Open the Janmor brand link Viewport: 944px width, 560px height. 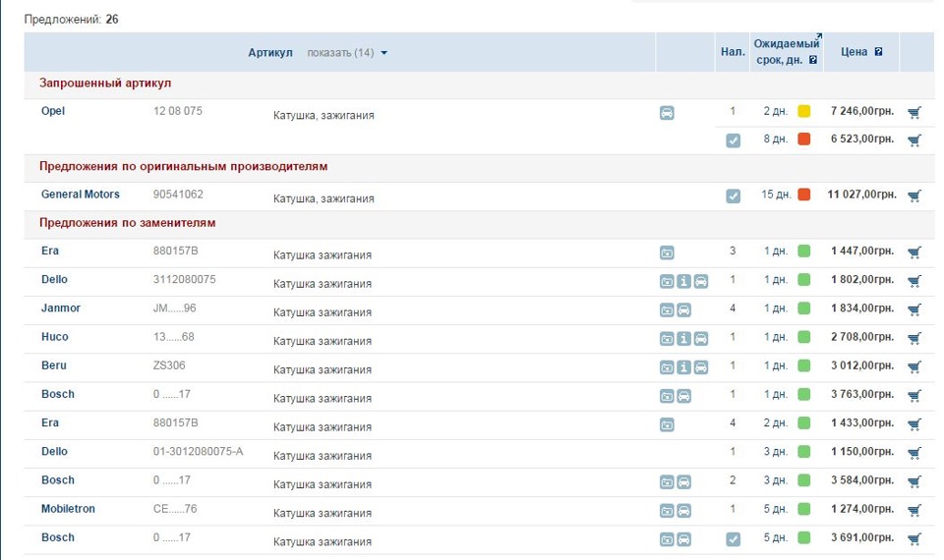(61, 308)
